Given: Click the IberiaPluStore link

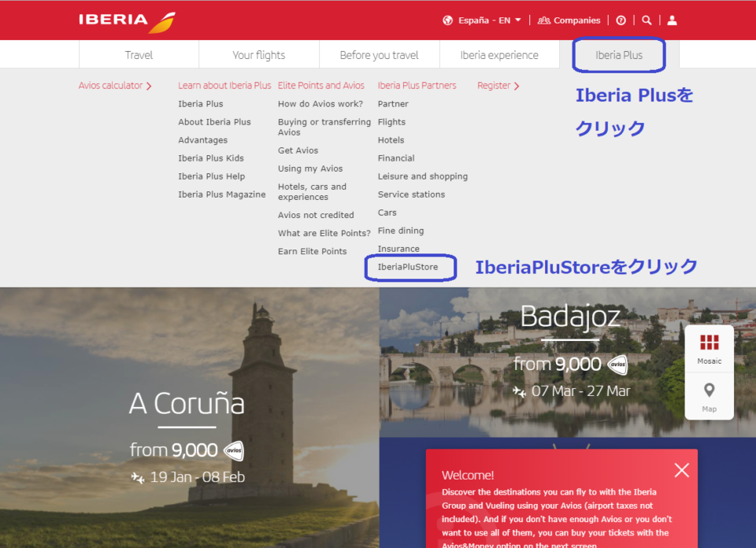Looking at the screenshot, I should tap(408, 267).
